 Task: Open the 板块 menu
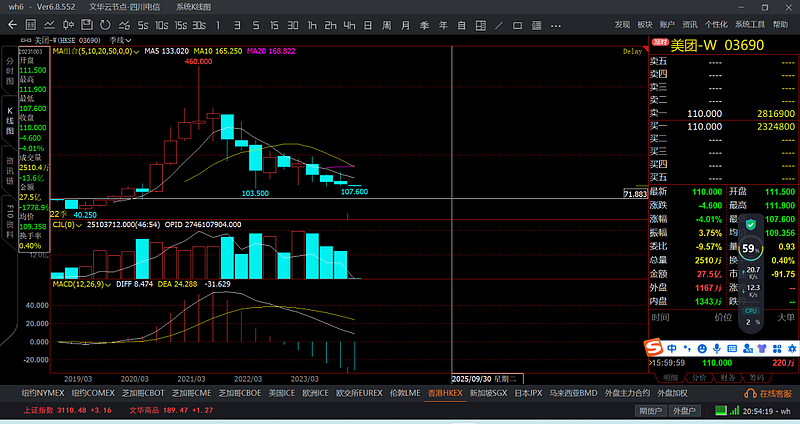point(645,24)
